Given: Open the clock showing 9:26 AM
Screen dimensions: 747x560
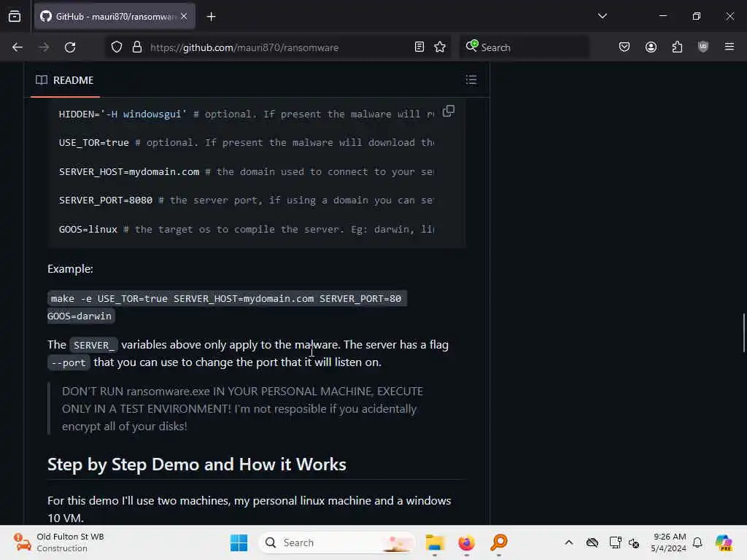Looking at the screenshot, I should [669, 542].
